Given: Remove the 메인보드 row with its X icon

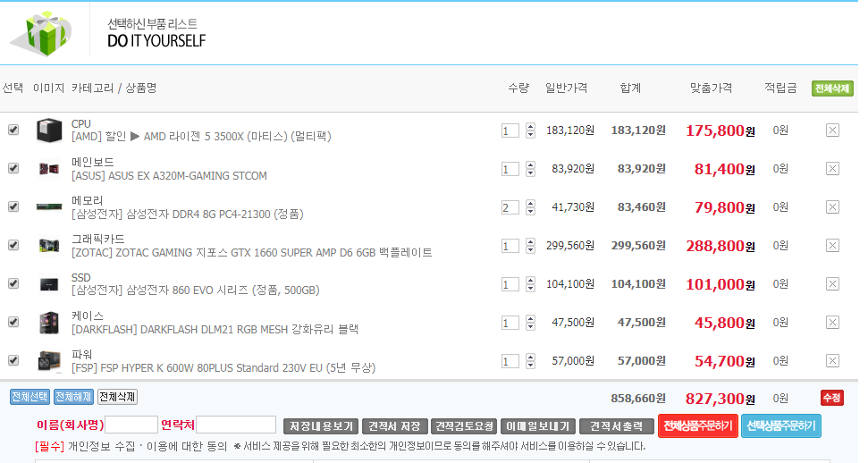Looking at the screenshot, I should coord(832,168).
